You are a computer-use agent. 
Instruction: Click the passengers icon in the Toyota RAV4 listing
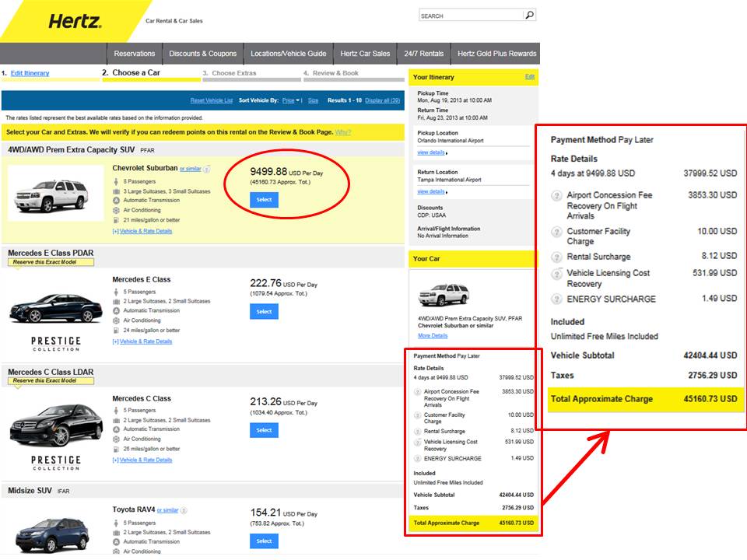pyautogui.click(x=116, y=523)
